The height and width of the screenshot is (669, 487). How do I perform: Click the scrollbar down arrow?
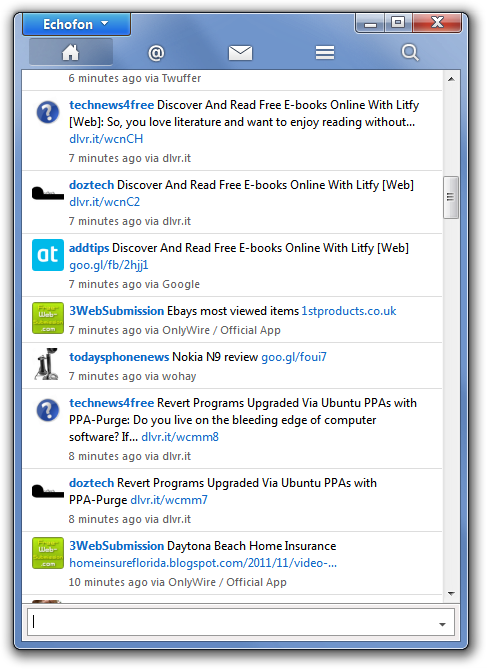pyautogui.click(x=451, y=593)
